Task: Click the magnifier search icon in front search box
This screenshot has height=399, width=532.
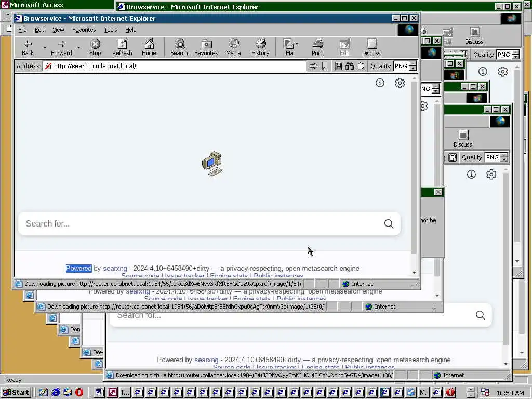Action: (x=389, y=223)
